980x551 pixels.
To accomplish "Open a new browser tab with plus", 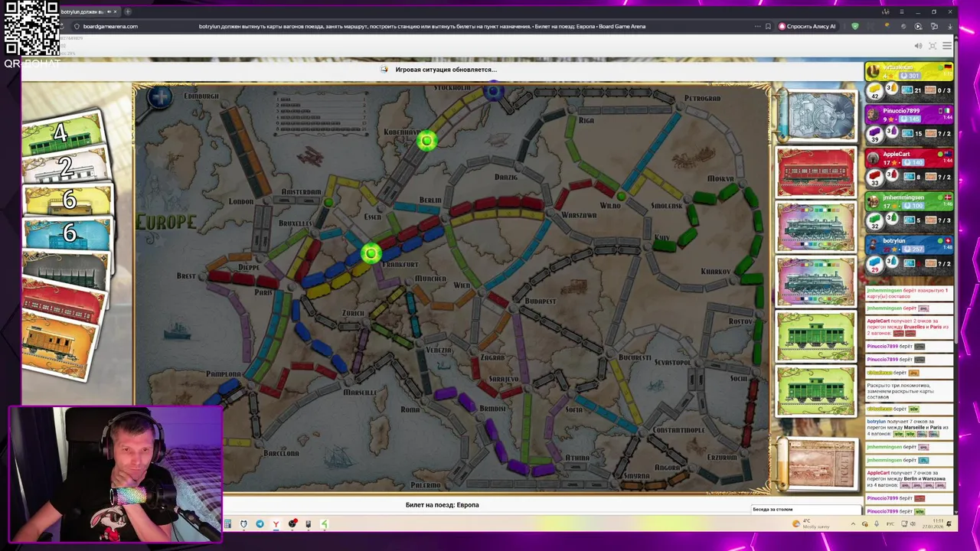I will (128, 11).
